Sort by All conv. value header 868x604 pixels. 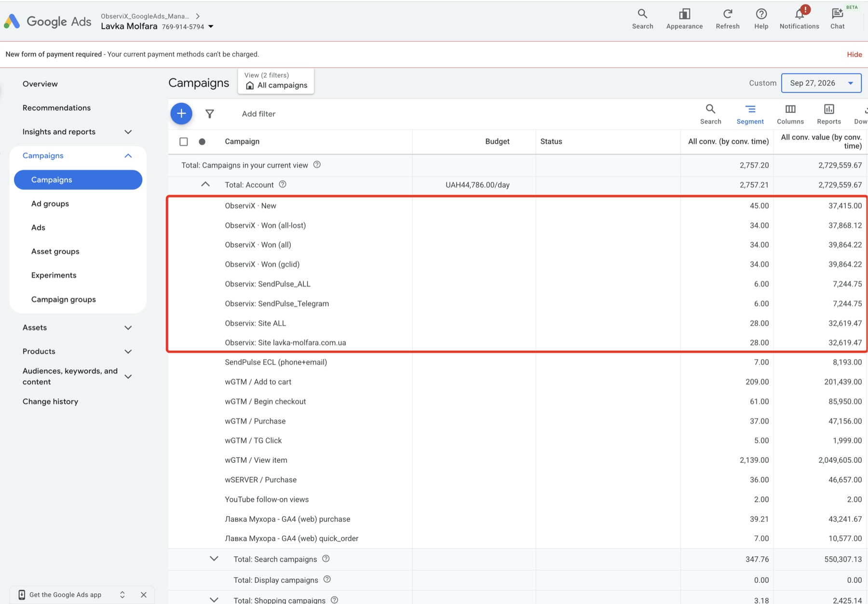821,141
